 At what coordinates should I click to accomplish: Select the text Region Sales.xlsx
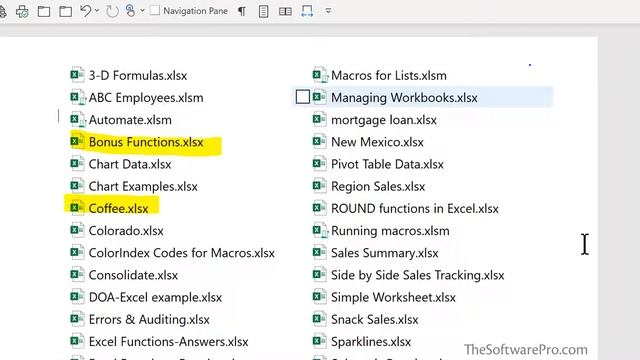(x=378, y=187)
